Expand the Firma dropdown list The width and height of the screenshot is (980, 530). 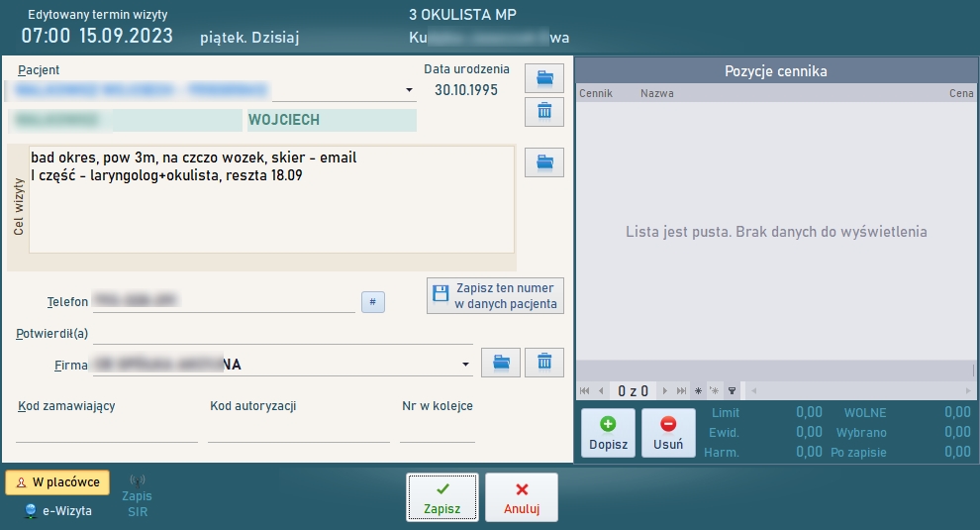point(466,365)
